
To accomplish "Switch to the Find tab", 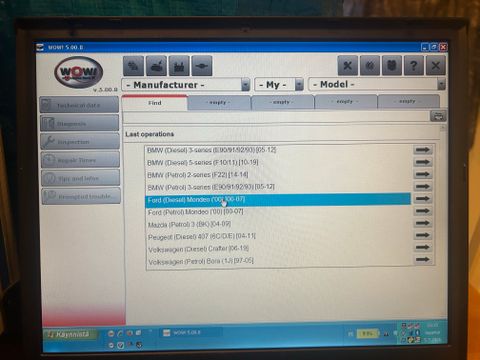I will [x=155, y=103].
